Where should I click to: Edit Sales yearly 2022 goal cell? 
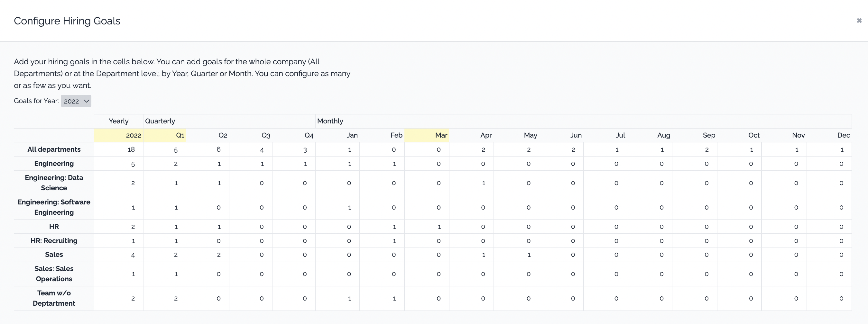click(119, 255)
